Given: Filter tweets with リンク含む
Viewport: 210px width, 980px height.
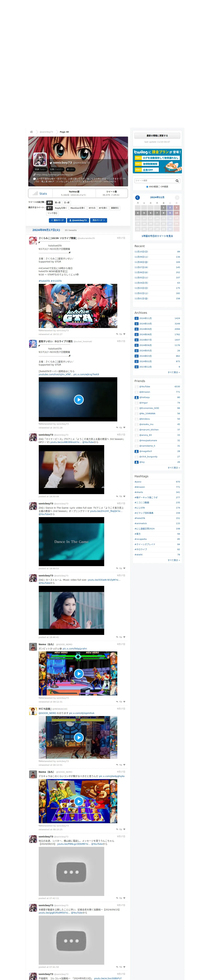Looking at the screenshot, I should click(x=53, y=213).
